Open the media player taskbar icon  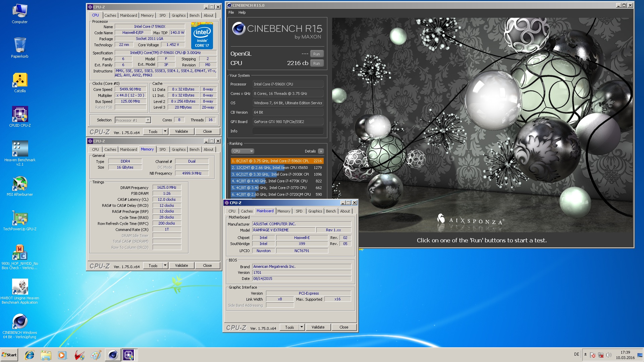62,355
